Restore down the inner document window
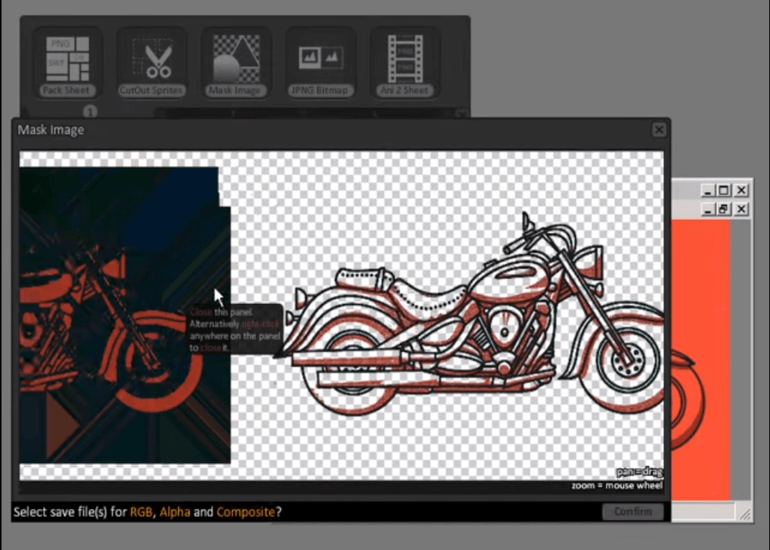 (x=724, y=209)
